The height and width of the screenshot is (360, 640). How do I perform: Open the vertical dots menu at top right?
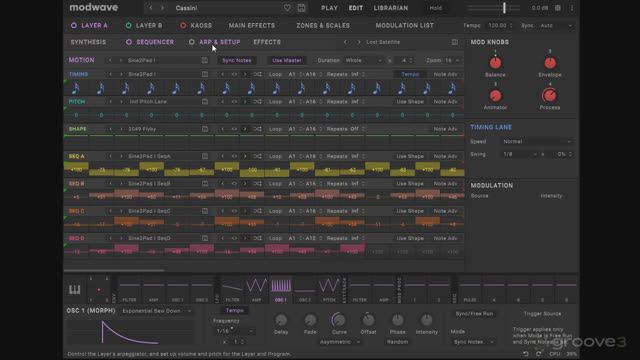point(572,8)
